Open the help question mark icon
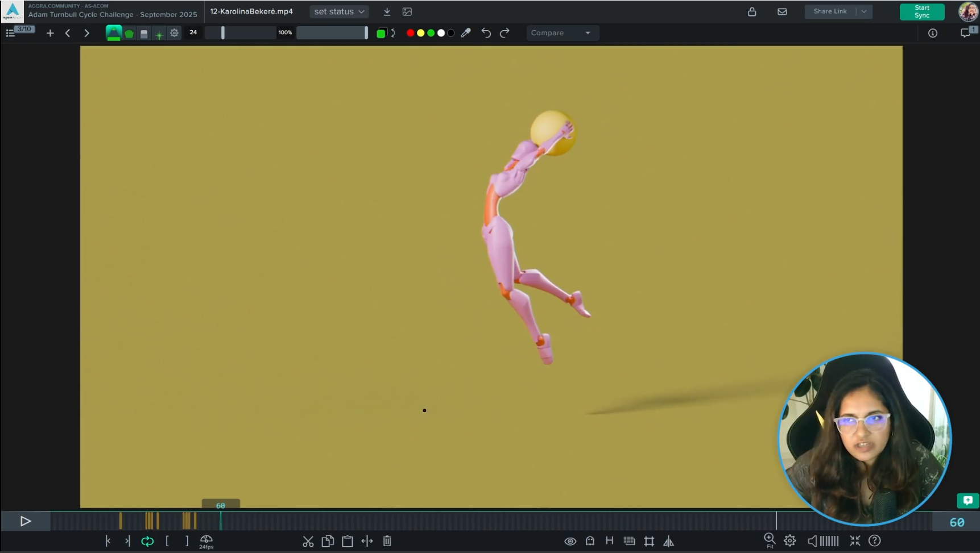 875,540
